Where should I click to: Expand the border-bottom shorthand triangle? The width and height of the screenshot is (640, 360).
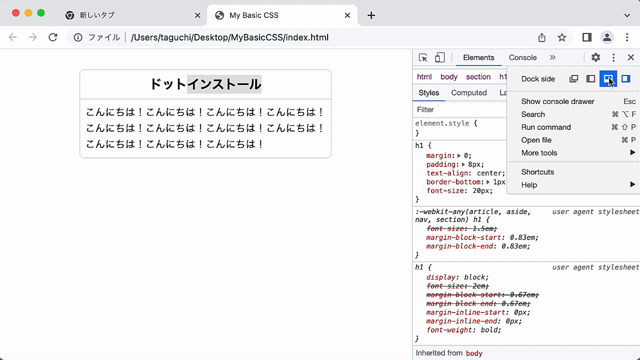[x=488, y=182]
